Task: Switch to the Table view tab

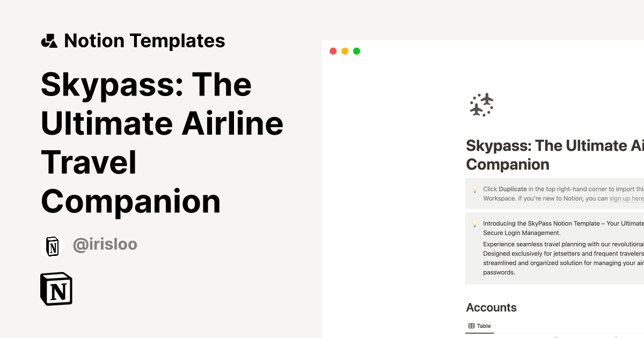Action: pyautogui.click(x=479, y=326)
